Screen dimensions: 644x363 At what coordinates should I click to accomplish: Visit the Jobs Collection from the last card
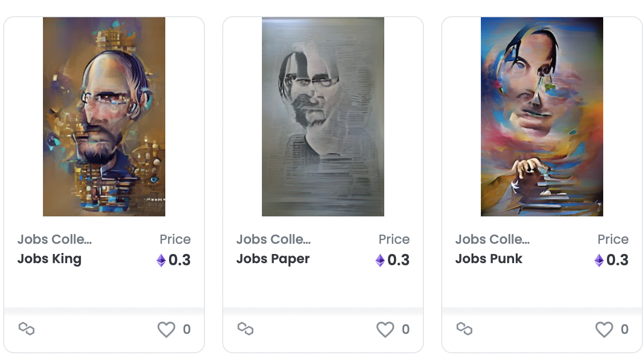pyautogui.click(x=493, y=239)
